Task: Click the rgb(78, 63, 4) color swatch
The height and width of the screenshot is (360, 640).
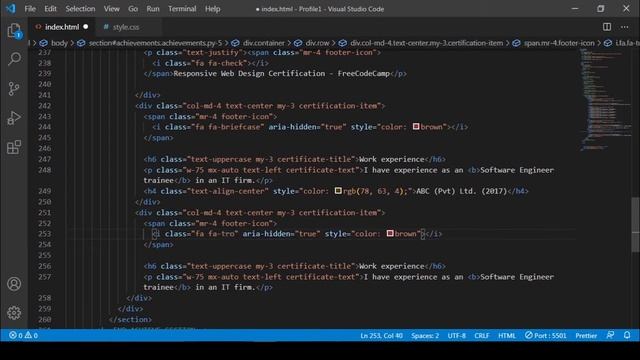Action: coord(338,191)
